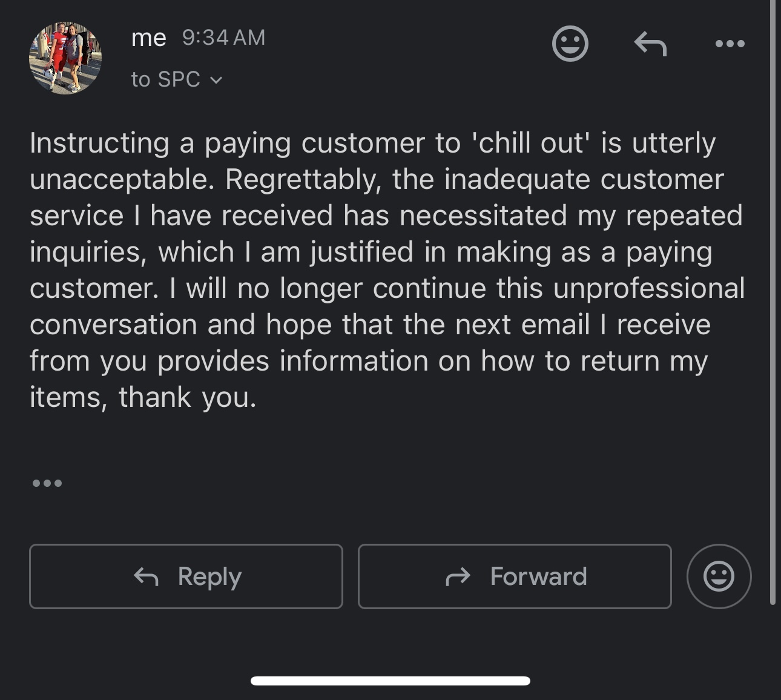Show trimmed content via ellipsis below message
Image resolution: width=781 pixels, height=700 pixels.
click(x=47, y=483)
